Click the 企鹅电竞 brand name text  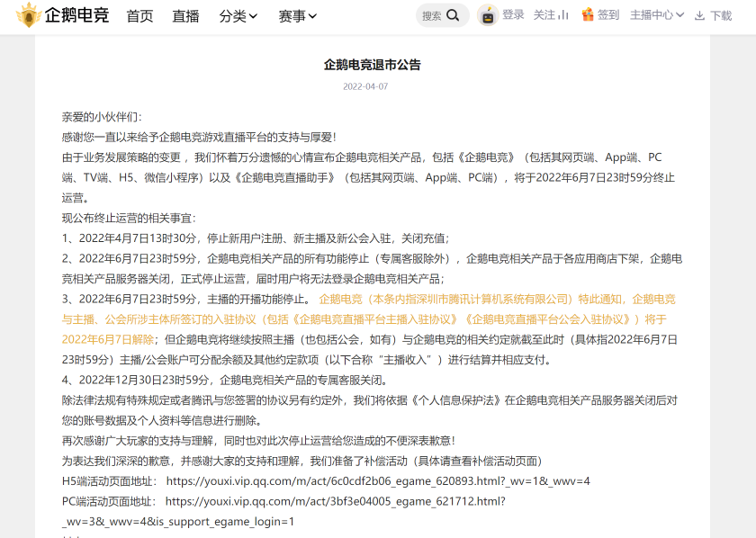pyautogui.click(x=77, y=15)
